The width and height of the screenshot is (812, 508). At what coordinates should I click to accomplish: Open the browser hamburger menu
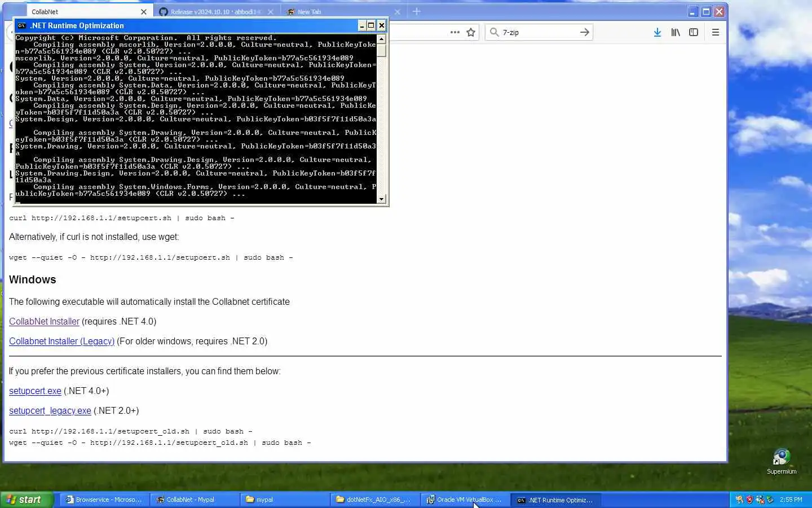(716, 33)
